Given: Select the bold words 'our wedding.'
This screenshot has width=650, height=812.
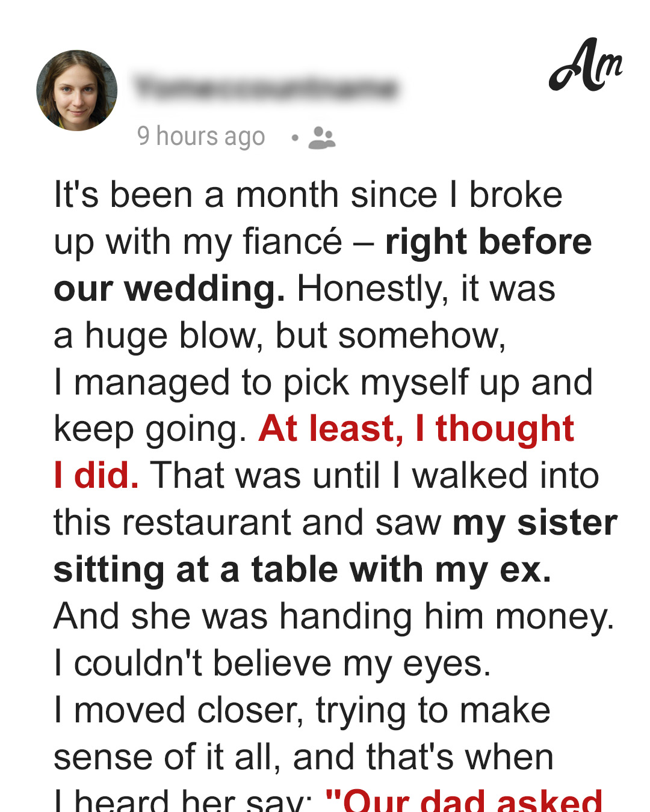Looking at the screenshot, I should [x=169, y=289].
